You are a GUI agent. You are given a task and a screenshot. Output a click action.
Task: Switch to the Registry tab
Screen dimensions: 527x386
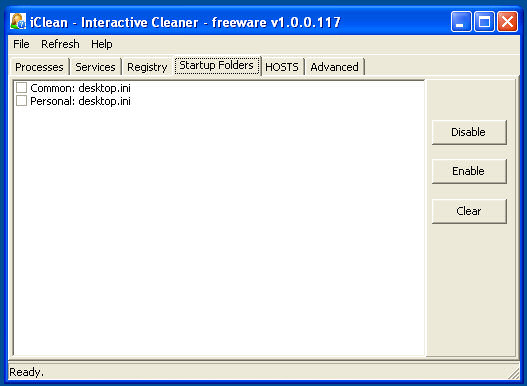(147, 67)
